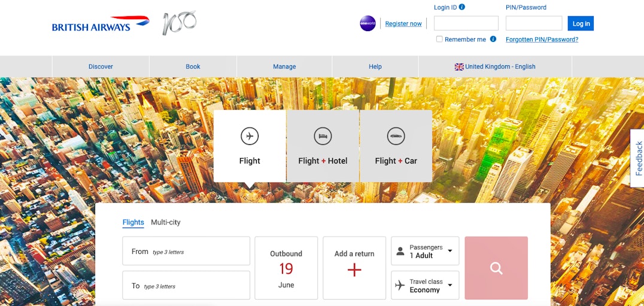Open the Book menu
This screenshot has height=306, width=644.
(193, 66)
